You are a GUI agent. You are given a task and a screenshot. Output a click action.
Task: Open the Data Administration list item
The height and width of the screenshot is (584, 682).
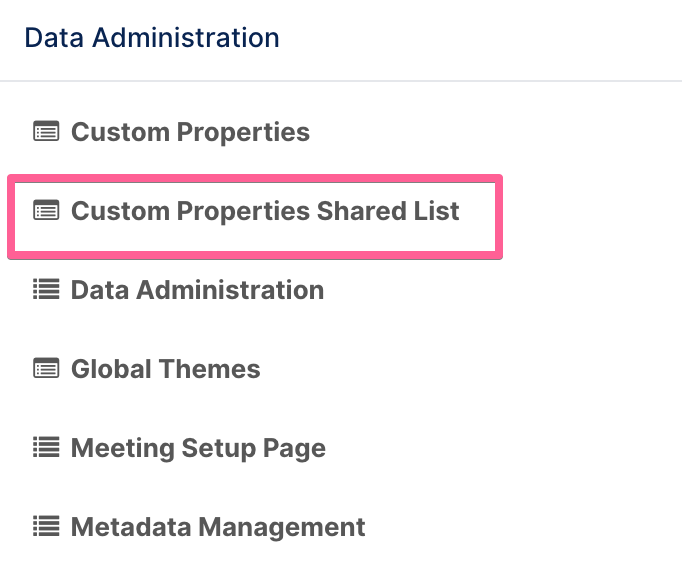pyautogui.click(x=197, y=290)
